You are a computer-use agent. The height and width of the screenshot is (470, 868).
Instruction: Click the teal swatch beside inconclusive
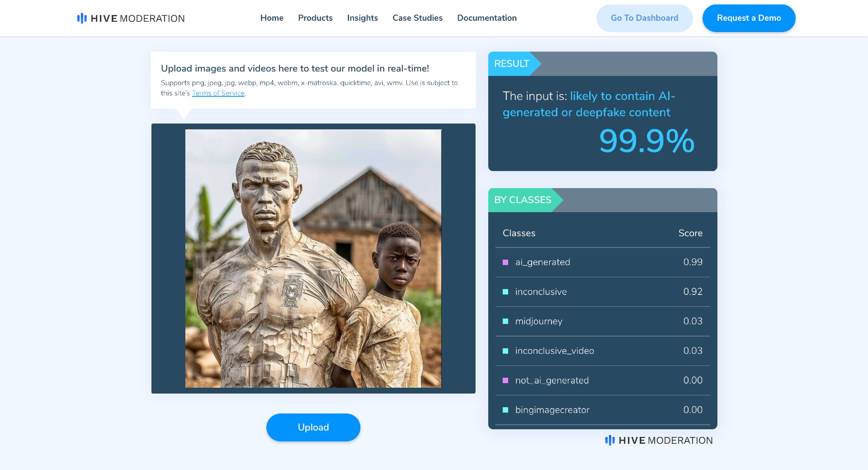505,292
